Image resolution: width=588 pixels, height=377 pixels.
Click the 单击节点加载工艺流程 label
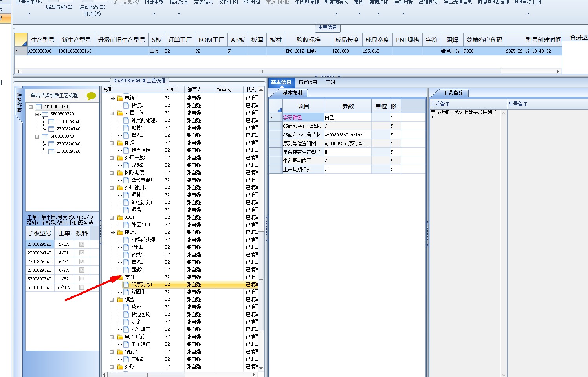pyautogui.click(x=54, y=95)
